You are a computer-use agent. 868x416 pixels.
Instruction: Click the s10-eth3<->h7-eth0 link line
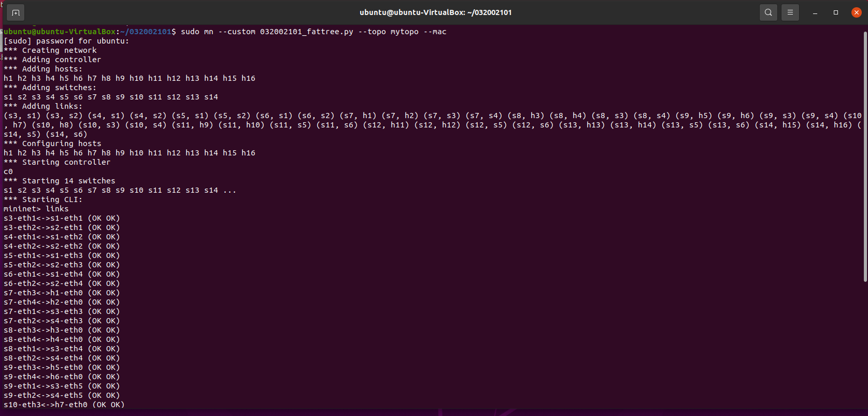(64, 405)
